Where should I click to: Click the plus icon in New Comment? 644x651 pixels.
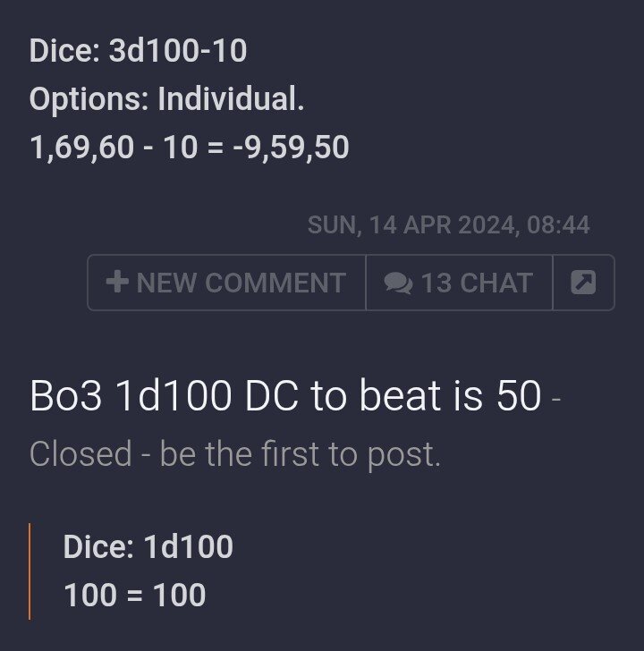click(x=117, y=283)
